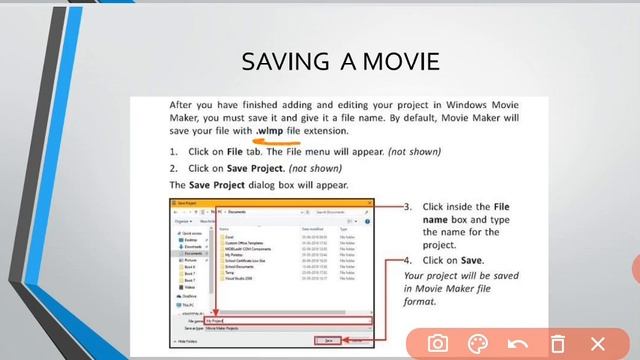This screenshot has width=640, height=360.
Task: Click the blue help icon in Save Project dialog
Action: tap(367, 222)
